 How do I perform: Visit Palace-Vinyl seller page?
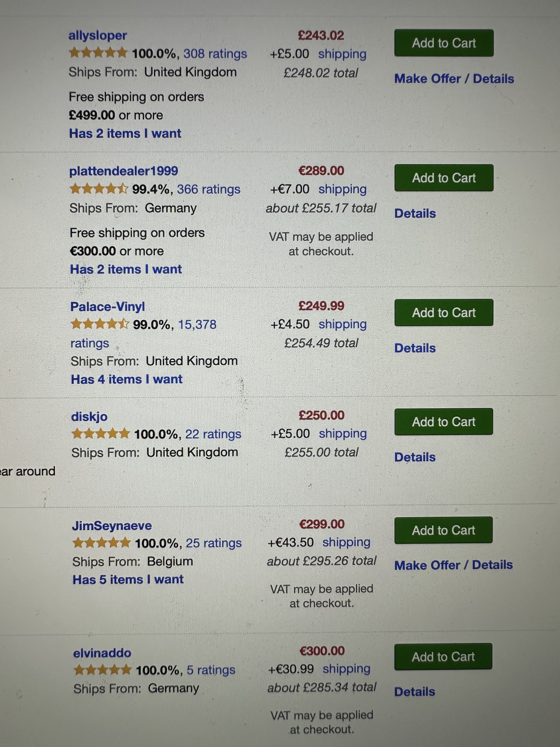[108, 307]
